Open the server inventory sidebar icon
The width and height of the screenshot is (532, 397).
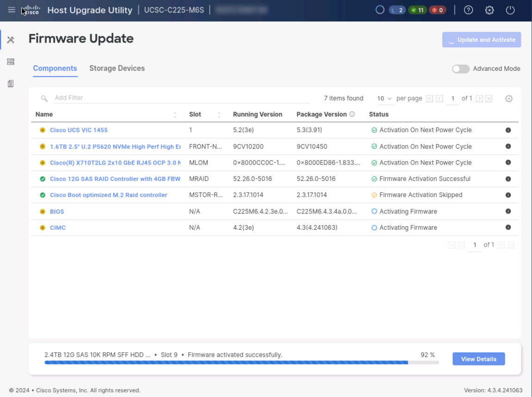pyautogui.click(x=11, y=62)
